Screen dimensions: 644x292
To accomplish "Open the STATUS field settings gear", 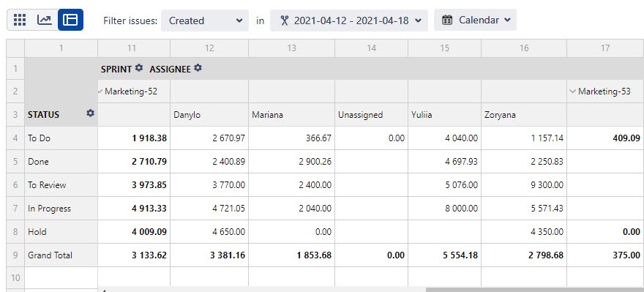I will (90, 113).
